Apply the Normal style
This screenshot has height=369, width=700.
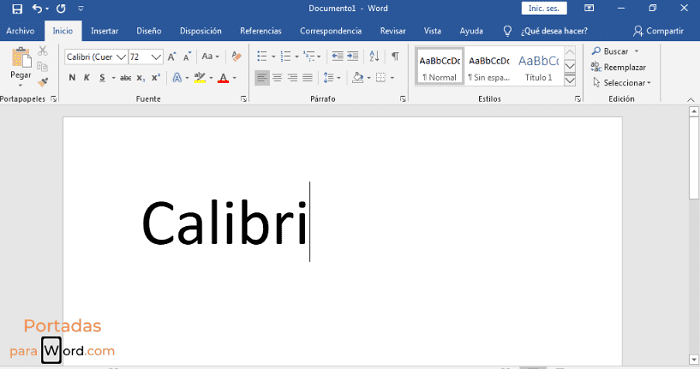[440, 67]
